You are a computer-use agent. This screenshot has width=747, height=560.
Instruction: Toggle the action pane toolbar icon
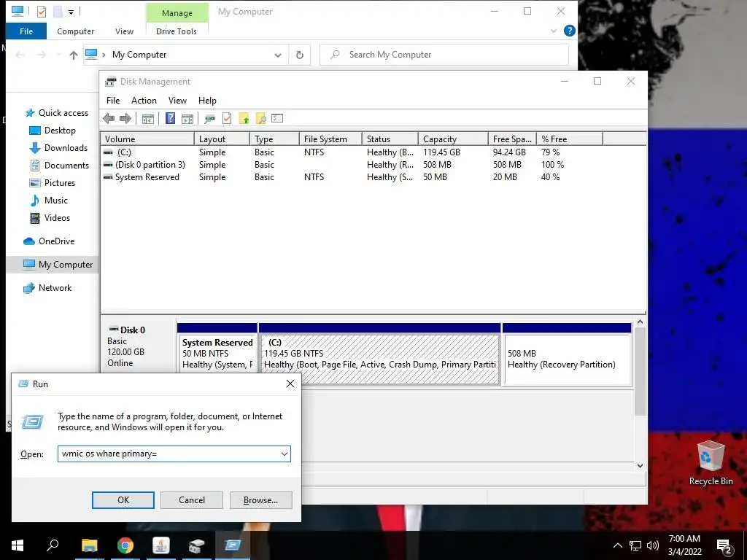point(187,119)
